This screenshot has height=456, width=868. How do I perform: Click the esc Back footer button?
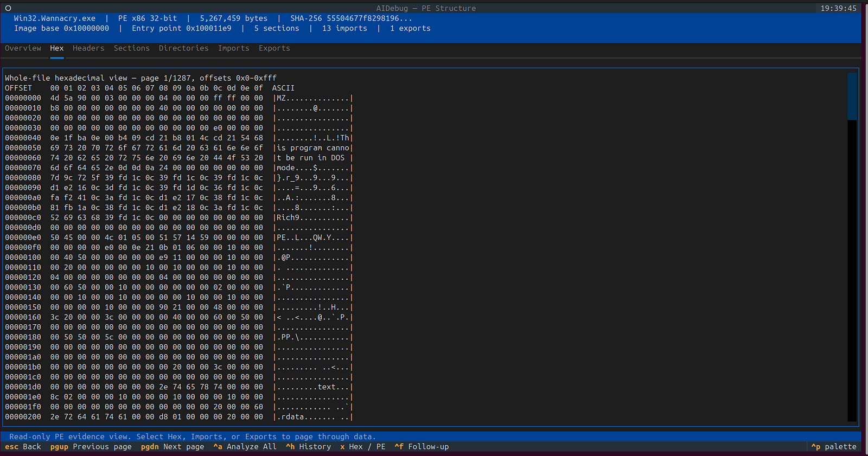point(23,447)
